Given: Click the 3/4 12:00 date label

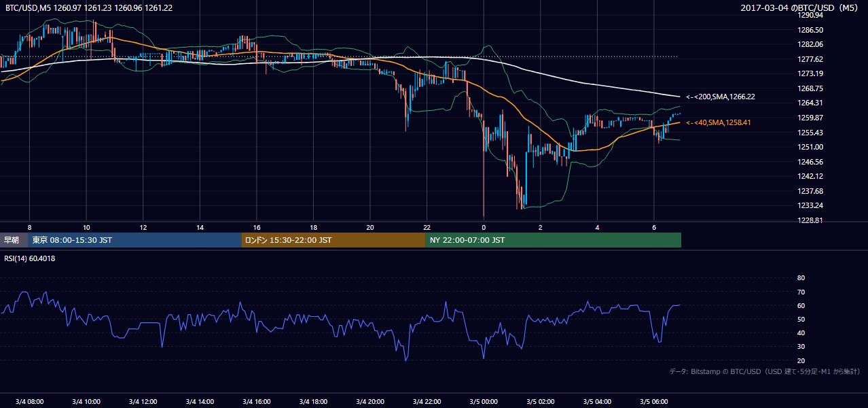Looking at the screenshot, I should (143, 401).
